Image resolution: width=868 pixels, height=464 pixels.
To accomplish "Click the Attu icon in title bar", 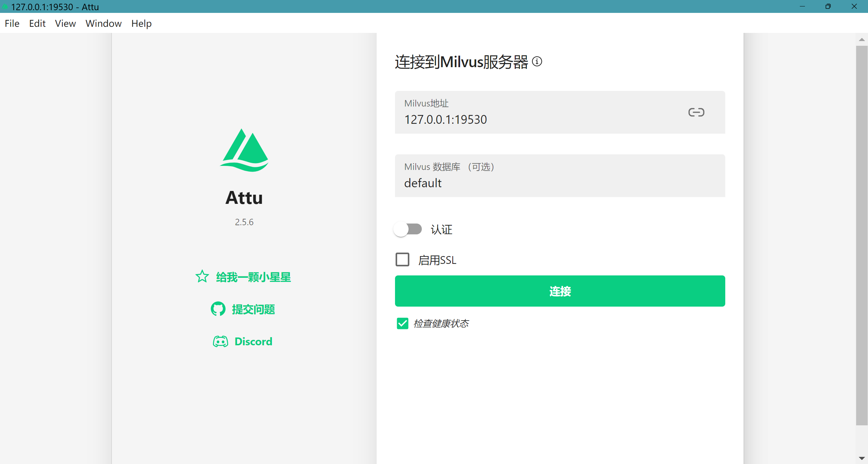I will (x=5, y=6).
